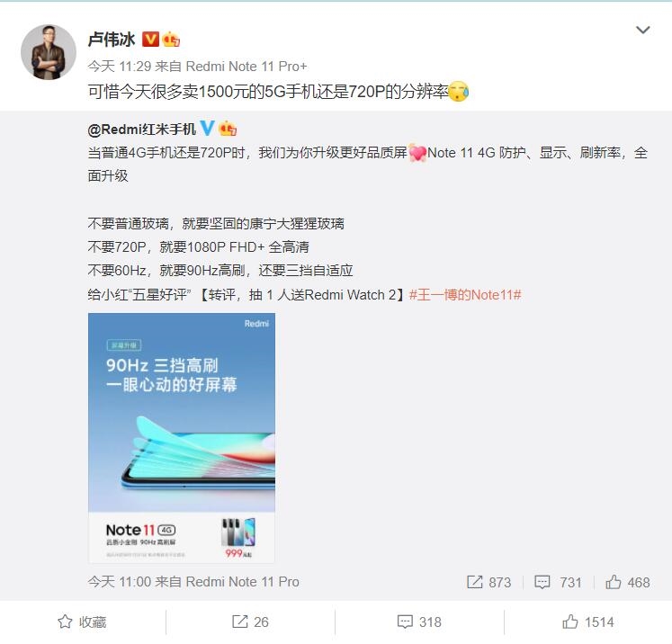Open 卢伟冰's profile avatar
The width and height of the screenshot is (672, 644).
[49, 52]
